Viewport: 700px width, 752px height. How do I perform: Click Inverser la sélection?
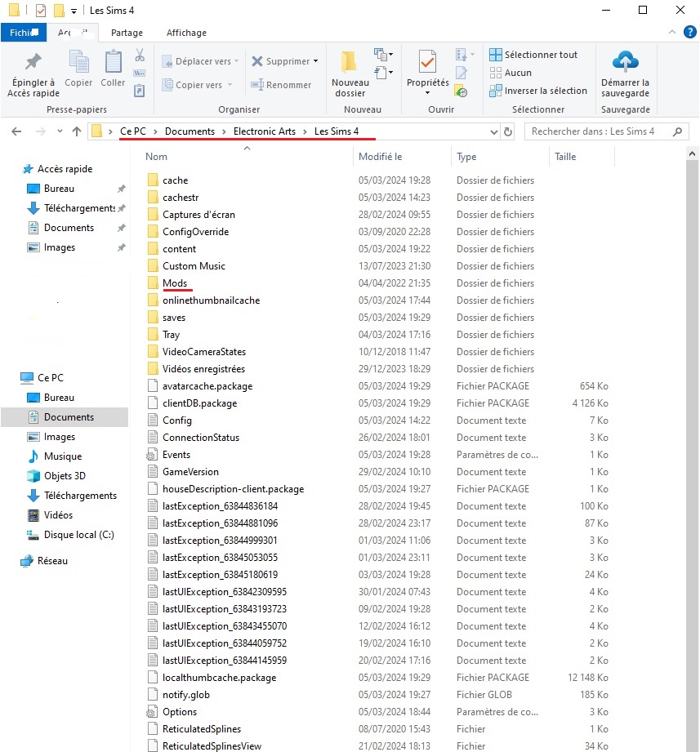click(x=537, y=91)
